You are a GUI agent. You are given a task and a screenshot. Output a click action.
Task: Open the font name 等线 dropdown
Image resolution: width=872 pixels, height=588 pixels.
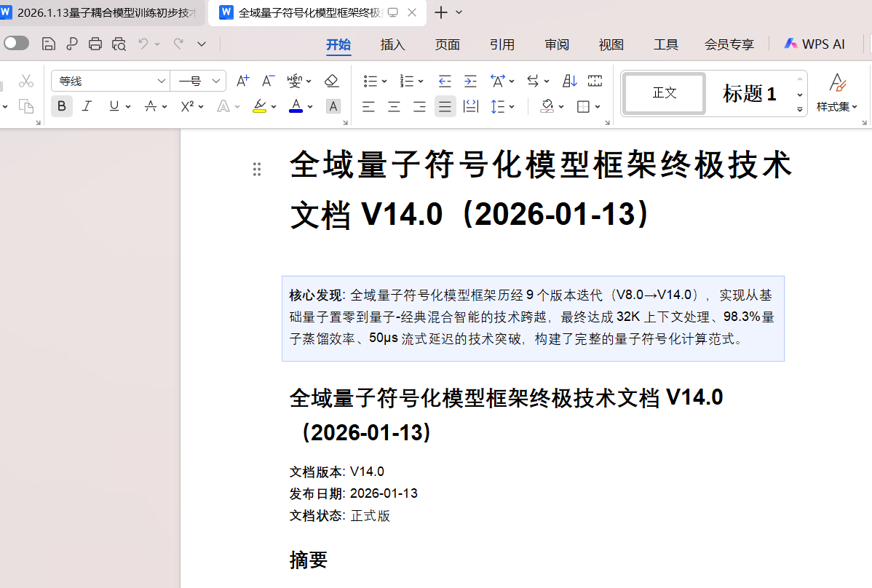click(162, 82)
